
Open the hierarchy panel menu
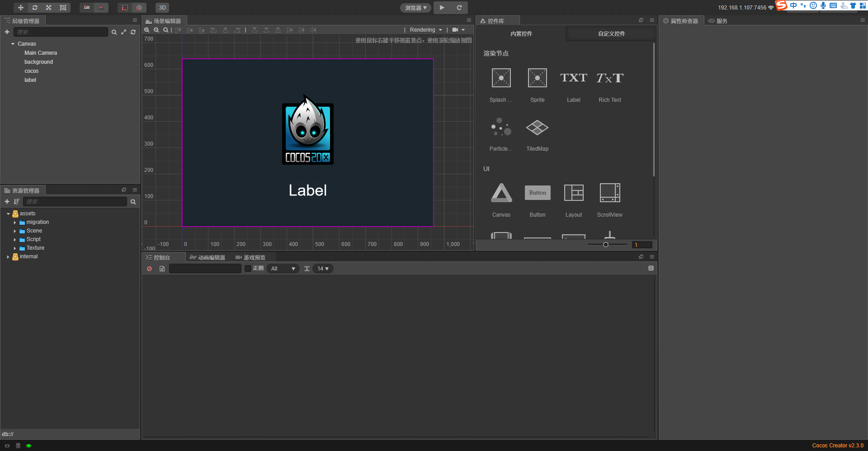(135, 20)
